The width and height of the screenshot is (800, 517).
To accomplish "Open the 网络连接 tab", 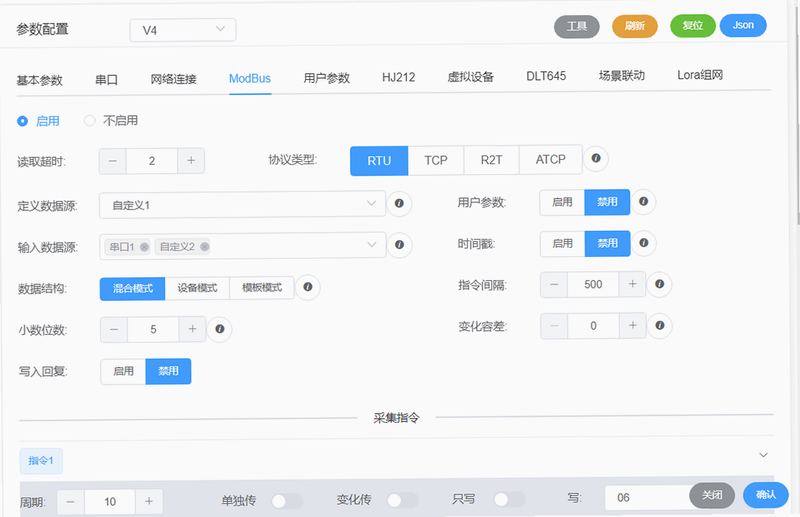I will [173, 79].
